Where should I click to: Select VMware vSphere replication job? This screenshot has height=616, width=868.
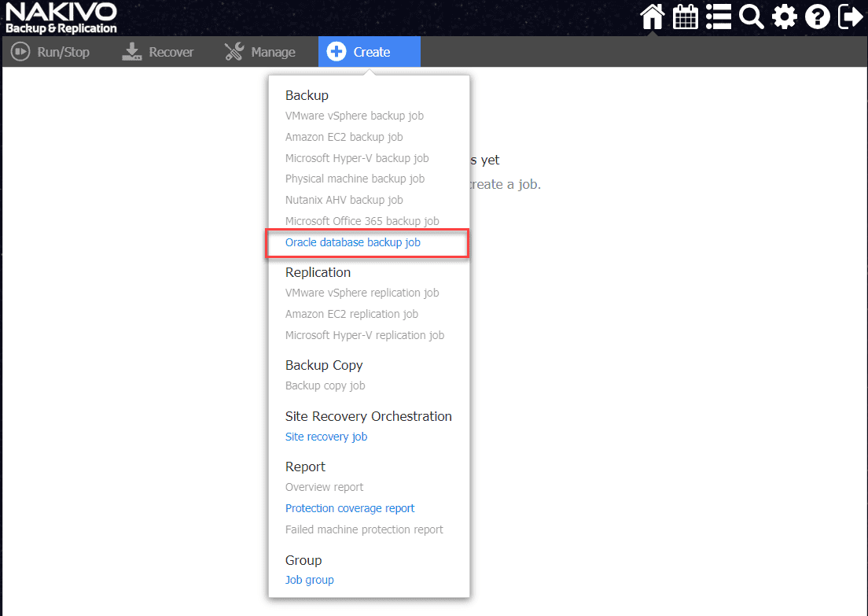pyautogui.click(x=362, y=293)
